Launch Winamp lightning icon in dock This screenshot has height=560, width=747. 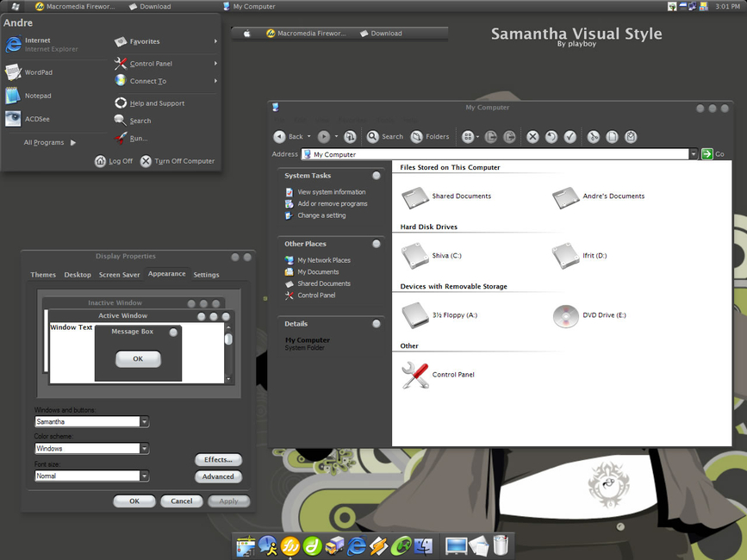tap(379, 546)
